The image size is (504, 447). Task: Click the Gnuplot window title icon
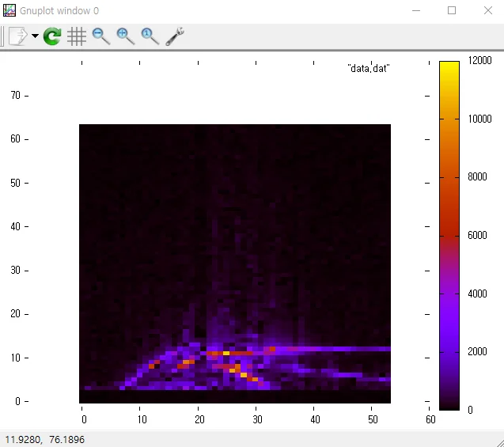(9, 10)
